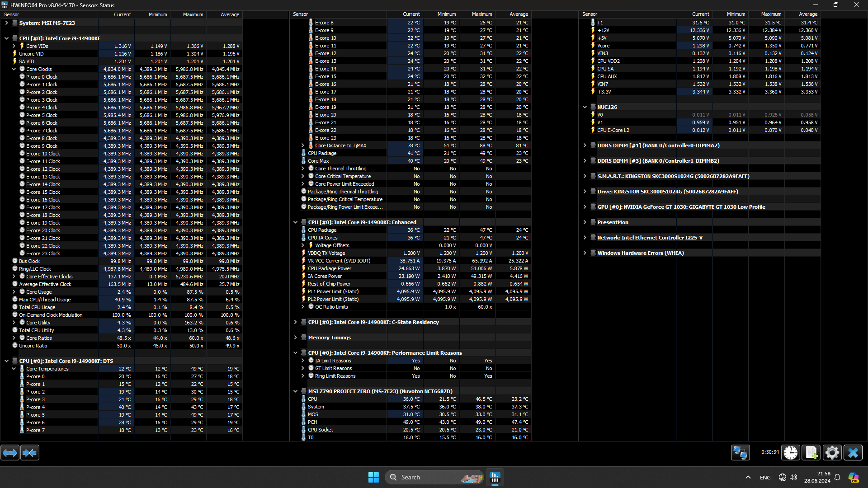The image size is (868, 488).
Task: Expand the Memory Timings section
Action: pos(296,338)
